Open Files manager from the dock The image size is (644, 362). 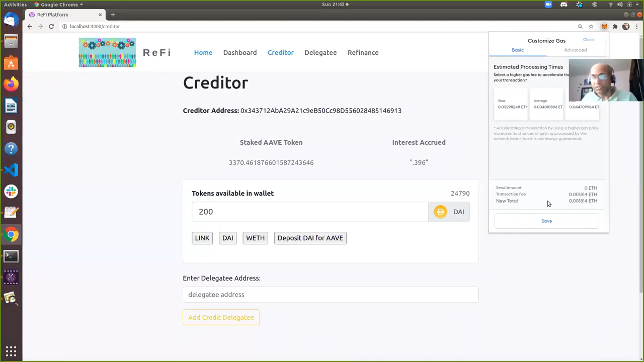coord(11,42)
